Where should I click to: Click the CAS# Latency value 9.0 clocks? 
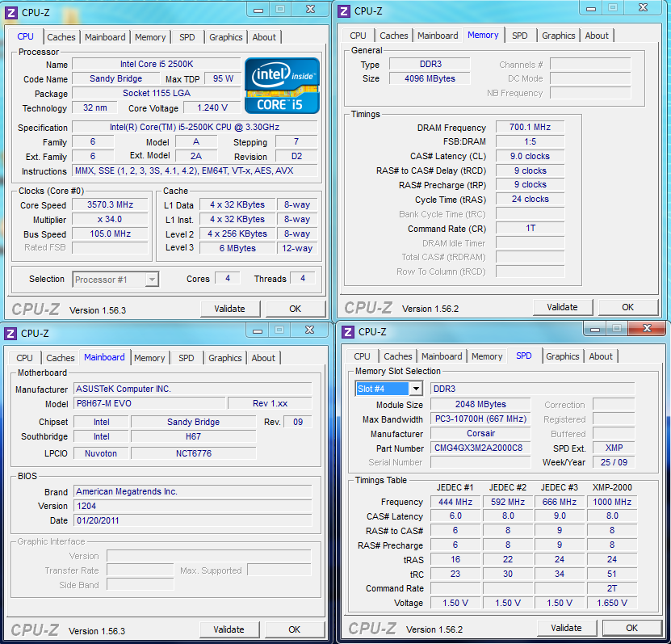pyautogui.click(x=530, y=156)
